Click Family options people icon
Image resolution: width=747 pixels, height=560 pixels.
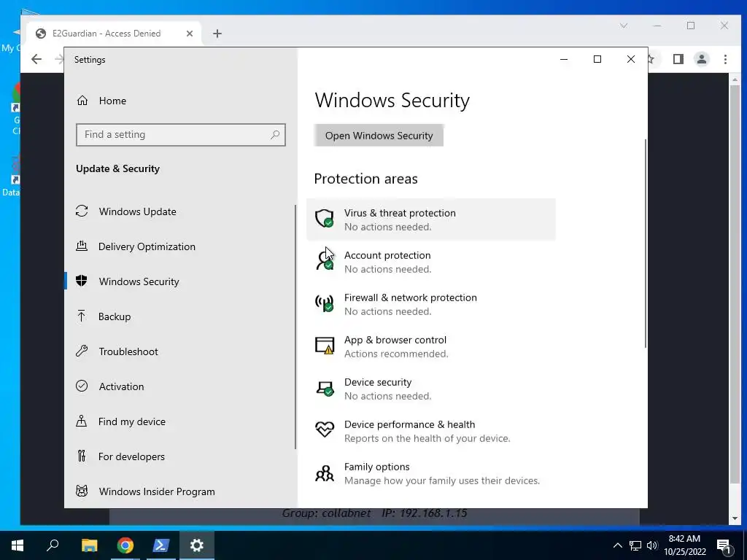[x=325, y=473]
